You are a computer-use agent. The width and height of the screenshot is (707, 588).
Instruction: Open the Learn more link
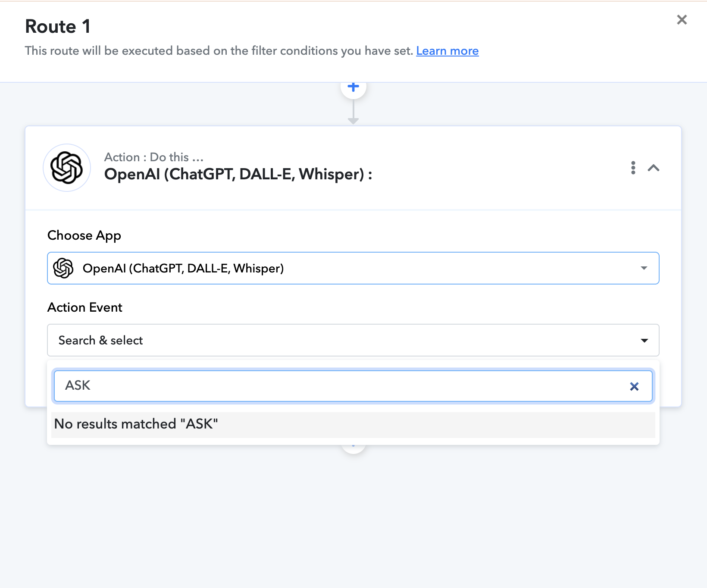447,51
